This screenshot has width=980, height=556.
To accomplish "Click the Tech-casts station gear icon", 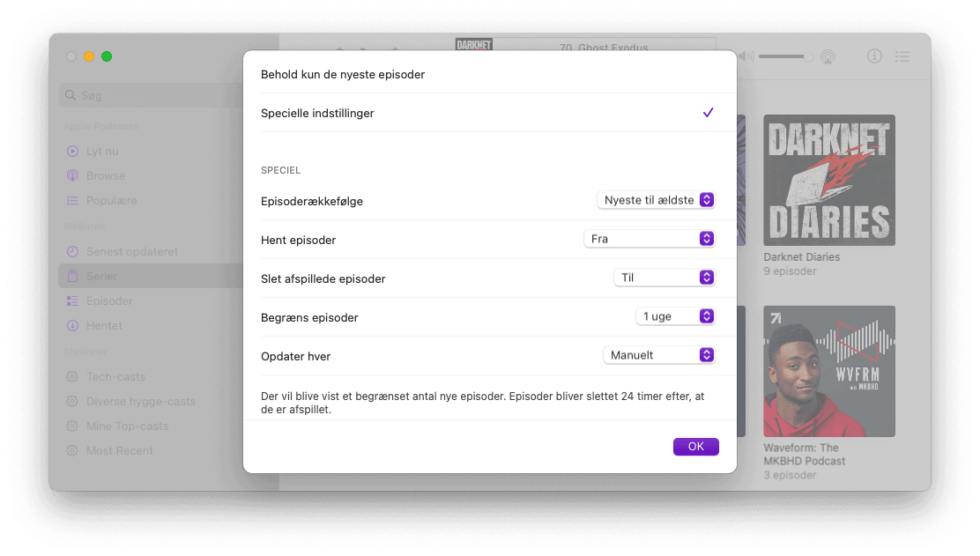I will (72, 377).
